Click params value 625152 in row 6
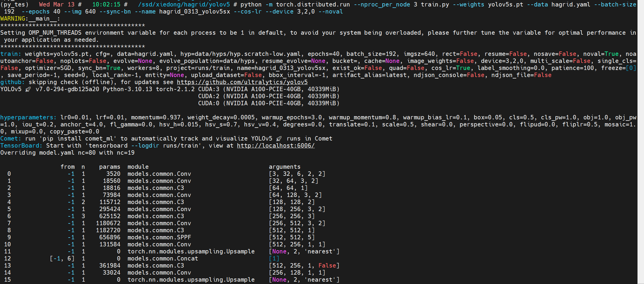644x284 pixels. (x=110, y=216)
